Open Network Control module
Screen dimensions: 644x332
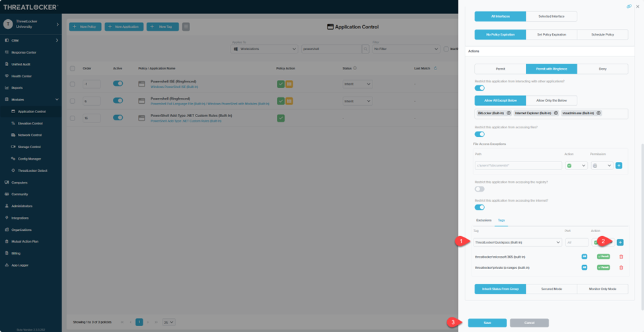tap(30, 135)
